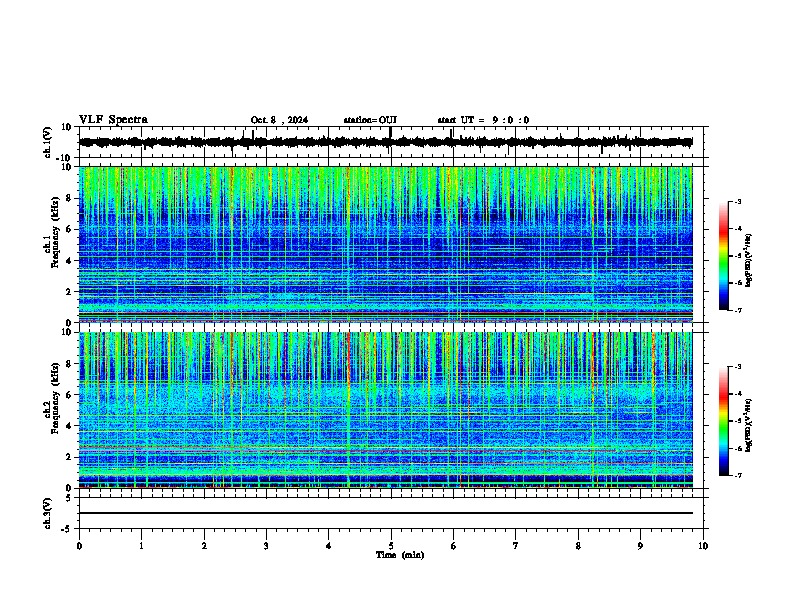Click the ch.1 colorbar "log(PSD)" label
The height and width of the screenshot is (612, 792).
pyautogui.click(x=748, y=261)
